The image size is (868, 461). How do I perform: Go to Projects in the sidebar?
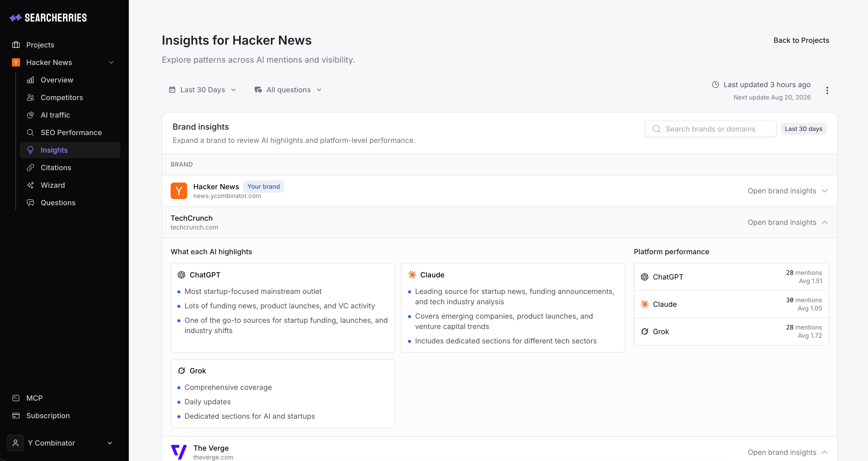tap(40, 45)
